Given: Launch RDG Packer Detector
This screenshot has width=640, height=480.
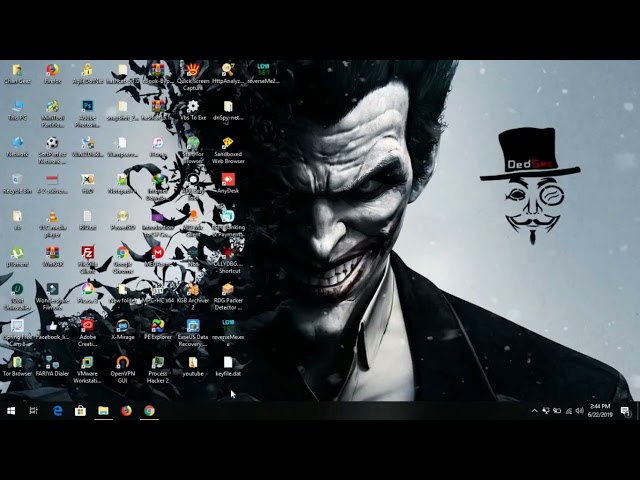Looking at the screenshot, I should click(x=228, y=297).
